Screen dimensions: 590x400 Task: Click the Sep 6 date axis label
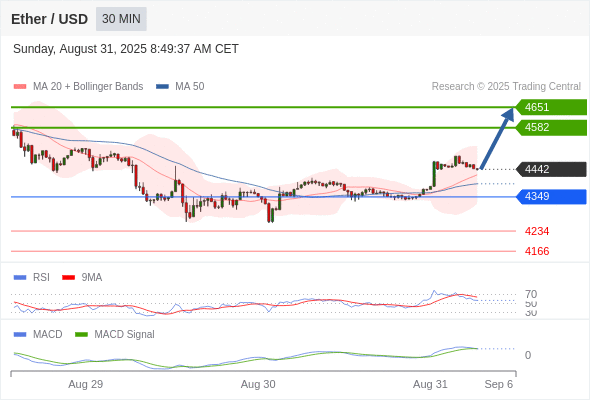coord(499,384)
